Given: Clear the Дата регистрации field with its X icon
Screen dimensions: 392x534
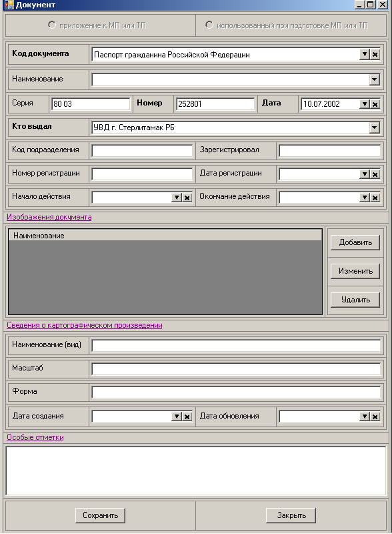Looking at the screenshot, I should click(375, 174).
